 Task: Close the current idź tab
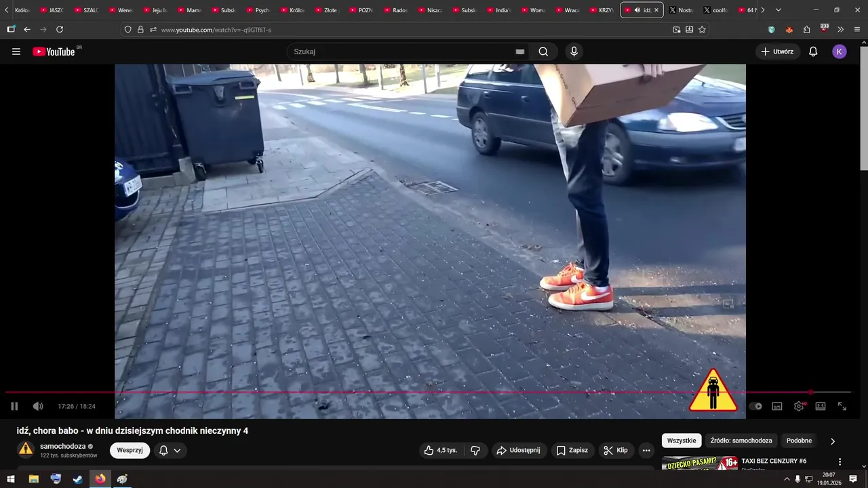pyautogui.click(x=656, y=10)
